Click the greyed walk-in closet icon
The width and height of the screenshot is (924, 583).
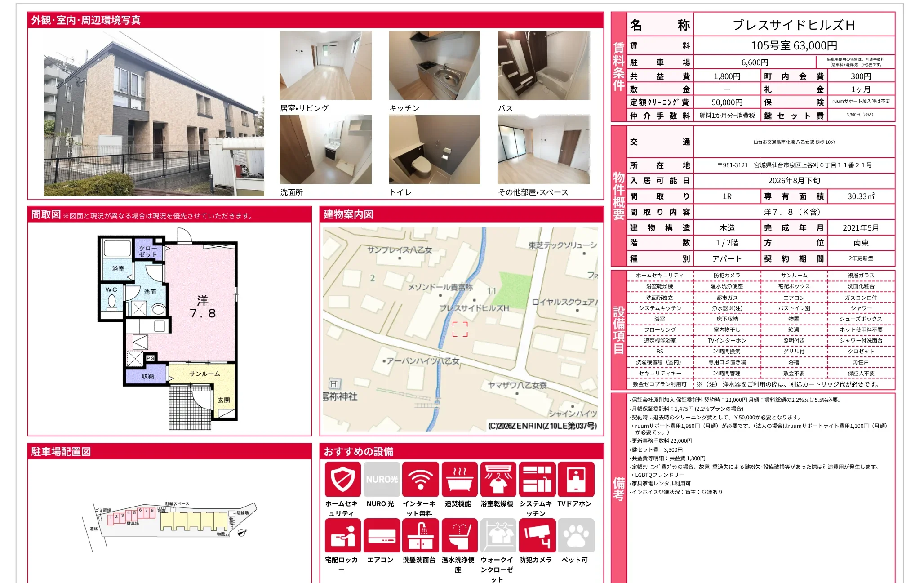(498, 535)
